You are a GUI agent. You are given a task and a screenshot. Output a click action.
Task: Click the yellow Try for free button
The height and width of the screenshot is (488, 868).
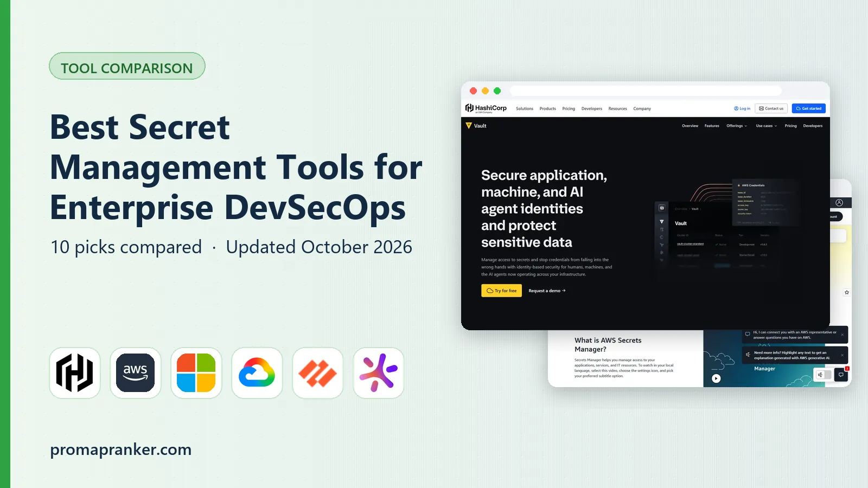point(502,291)
